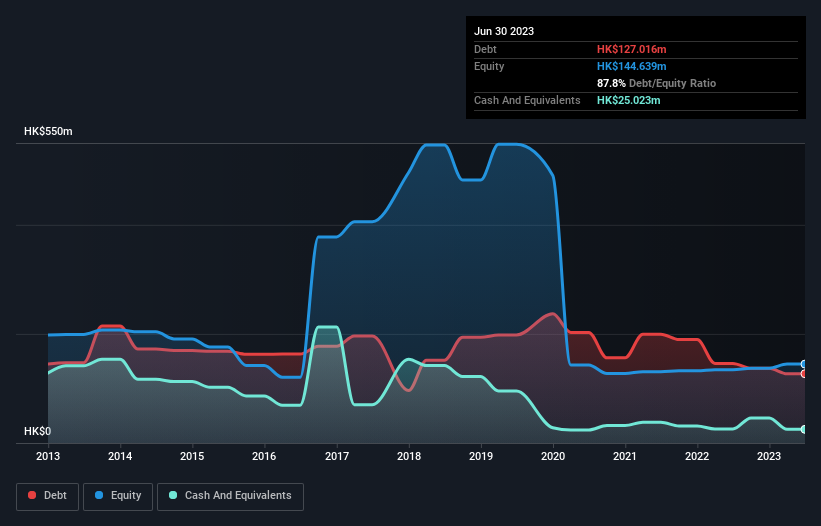Image resolution: width=821 pixels, height=526 pixels.
Task: Select the 2022 axis label
Action: 697,456
